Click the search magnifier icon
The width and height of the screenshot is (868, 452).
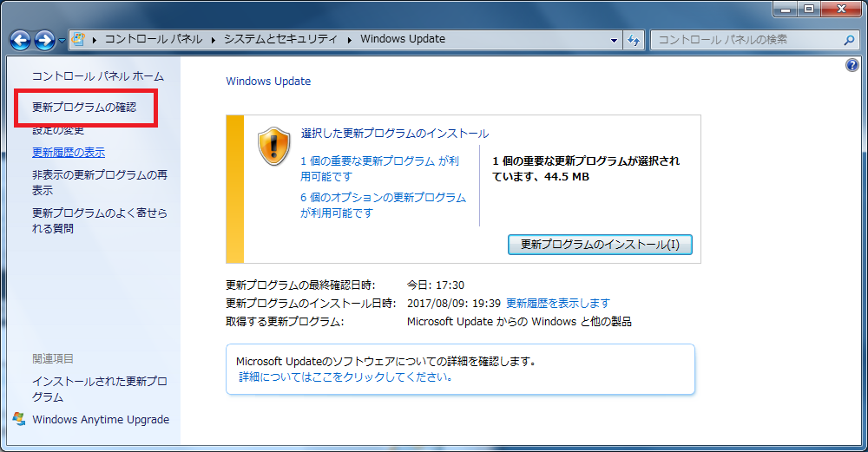pyautogui.click(x=850, y=40)
